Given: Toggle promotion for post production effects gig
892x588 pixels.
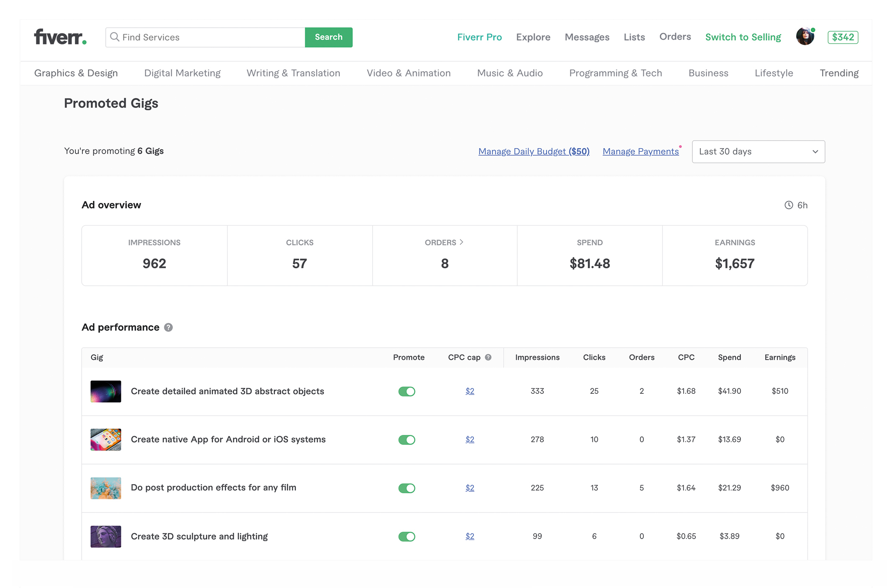Looking at the screenshot, I should click(406, 488).
